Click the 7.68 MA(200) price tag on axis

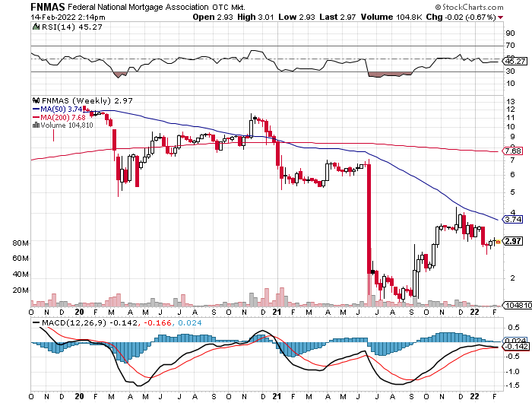point(512,151)
